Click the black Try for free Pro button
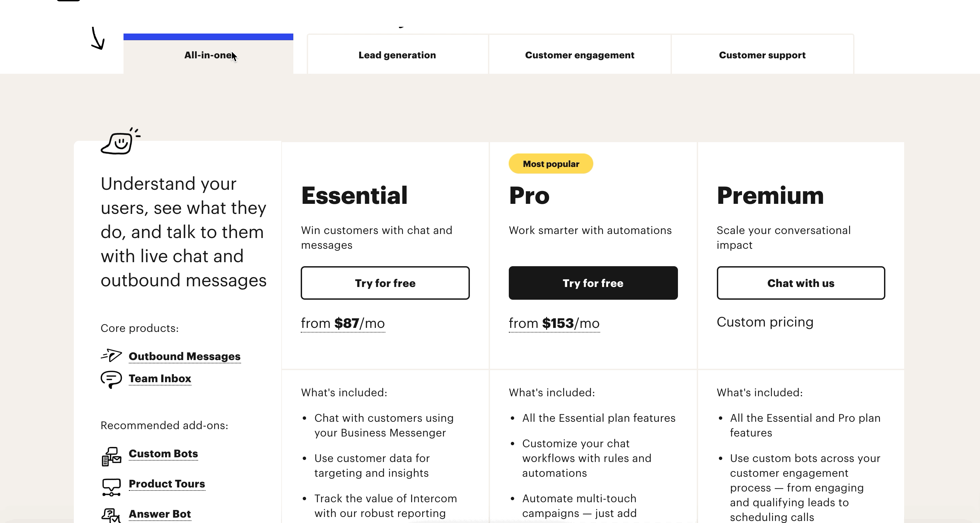Viewport: 980px width, 523px height. [x=593, y=283]
